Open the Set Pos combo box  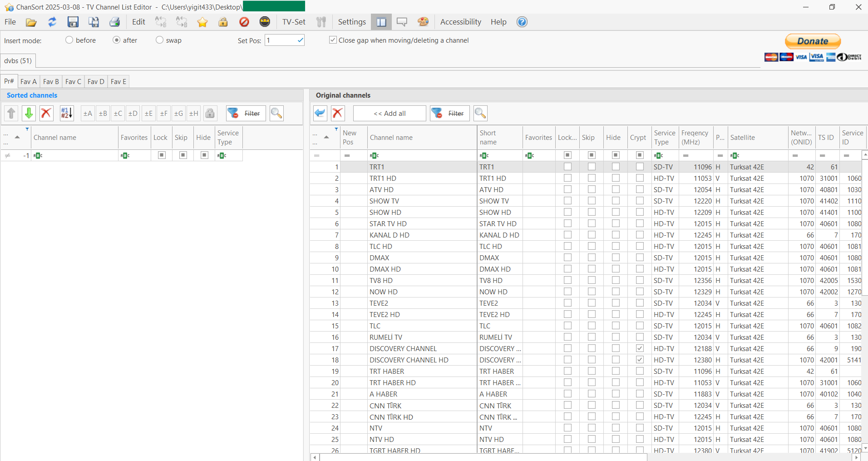click(x=285, y=40)
